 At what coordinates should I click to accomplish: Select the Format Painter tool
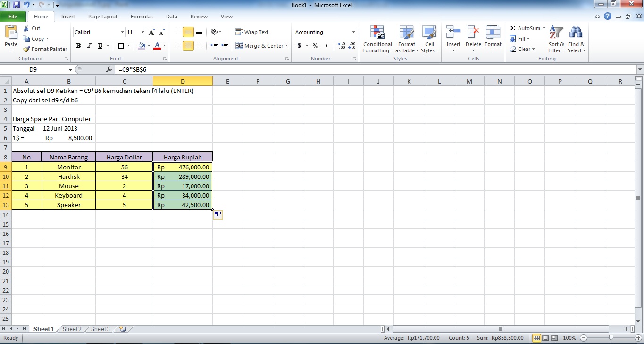[45, 49]
